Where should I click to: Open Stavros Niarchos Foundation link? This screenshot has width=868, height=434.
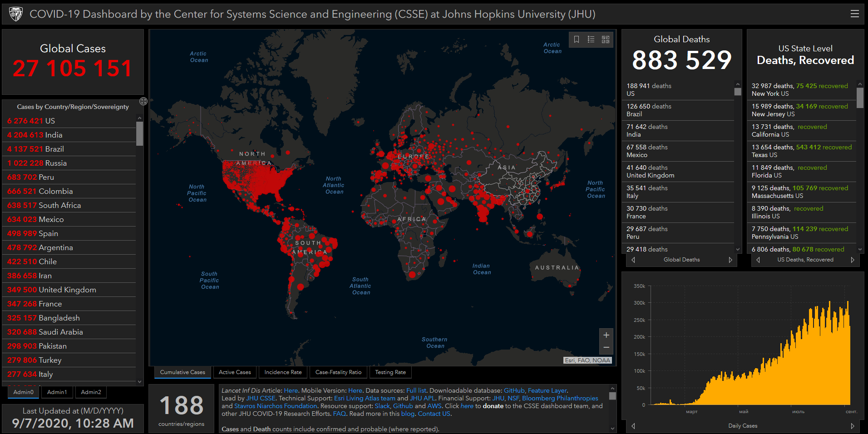[276, 406]
